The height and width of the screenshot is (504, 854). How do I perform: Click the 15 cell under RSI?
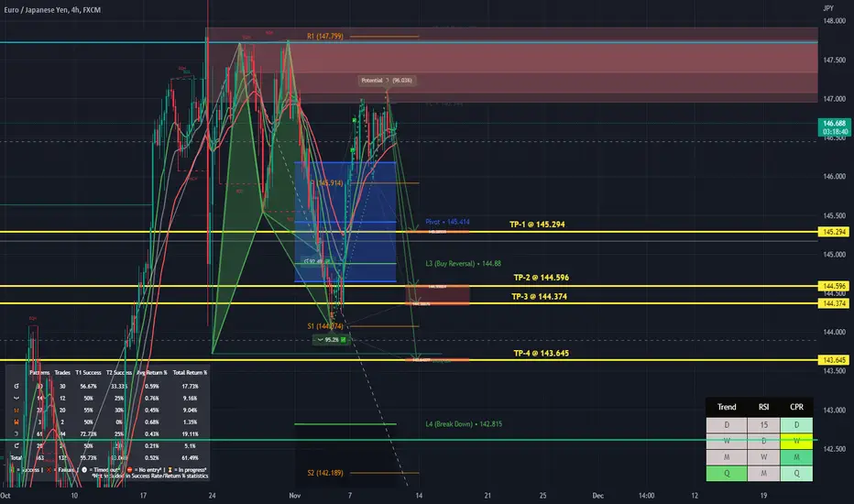[x=763, y=424]
